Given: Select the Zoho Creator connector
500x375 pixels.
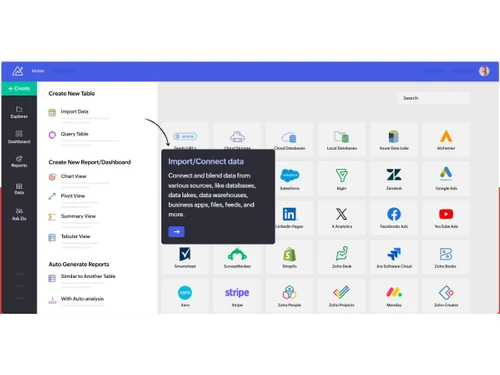Looking at the screenshot, I should (446, 296).
